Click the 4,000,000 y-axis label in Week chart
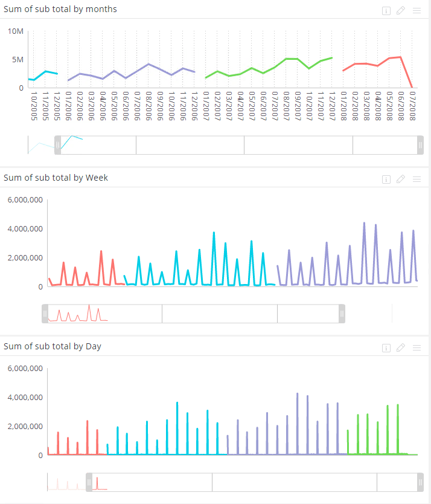Viewport: 431px width, 504px height. 25,229
